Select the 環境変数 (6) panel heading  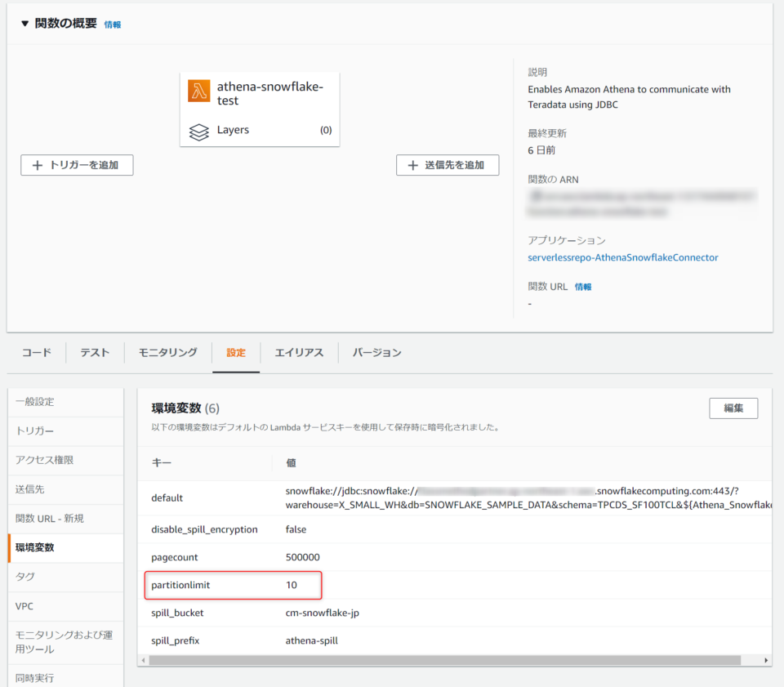click(x=185, y=408)
